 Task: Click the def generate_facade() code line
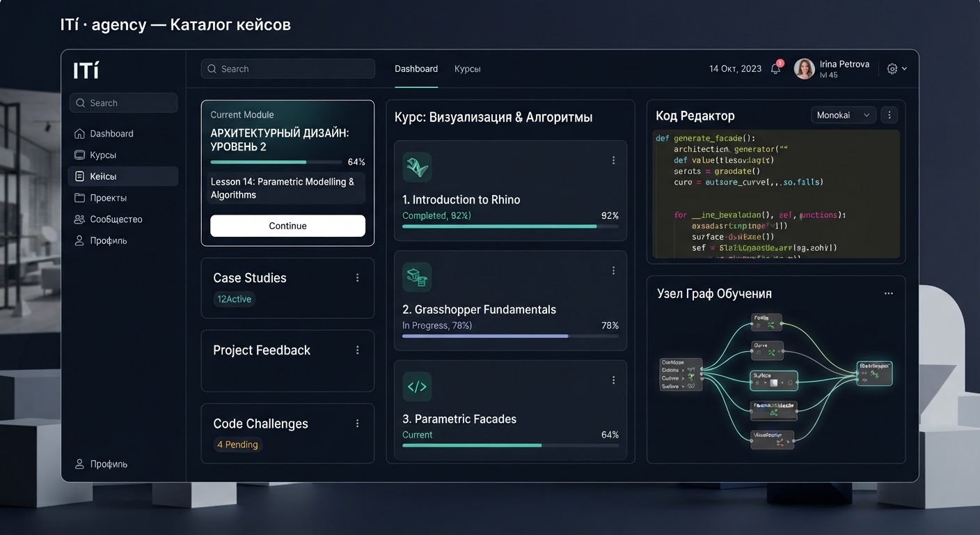tap(705, 138)
